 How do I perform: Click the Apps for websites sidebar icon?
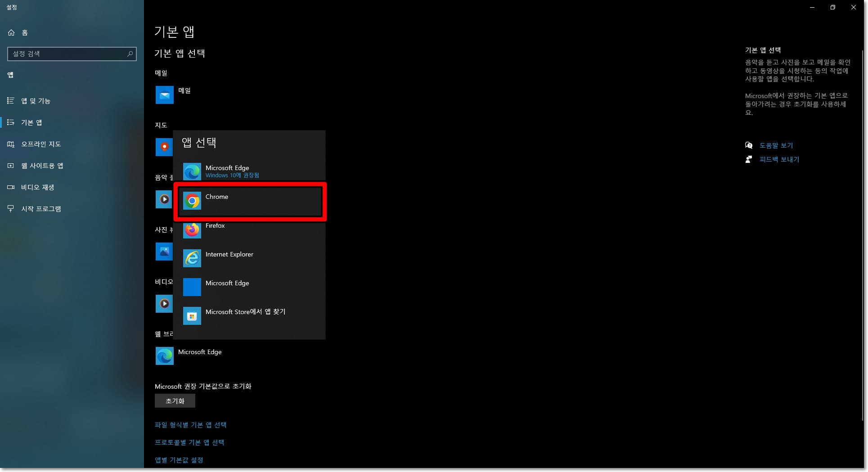[x=11, y=166]
